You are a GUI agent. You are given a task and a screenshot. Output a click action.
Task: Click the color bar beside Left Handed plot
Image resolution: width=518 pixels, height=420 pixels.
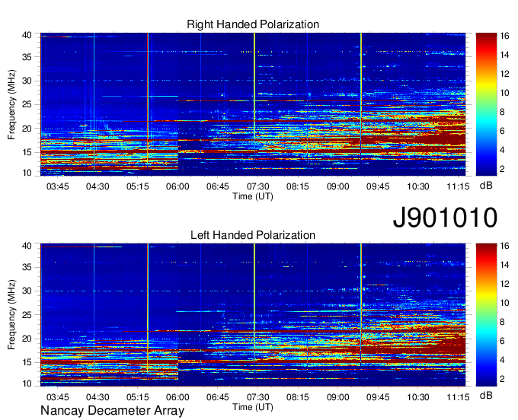[486, 315]
